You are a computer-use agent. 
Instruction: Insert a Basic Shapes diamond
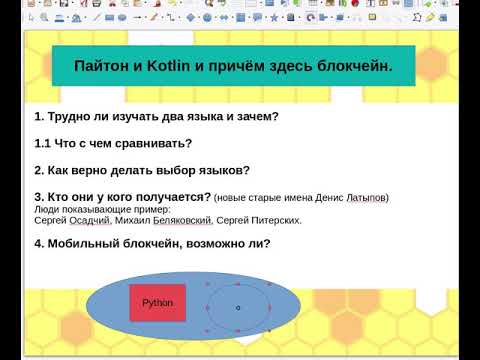click(191, 18)
